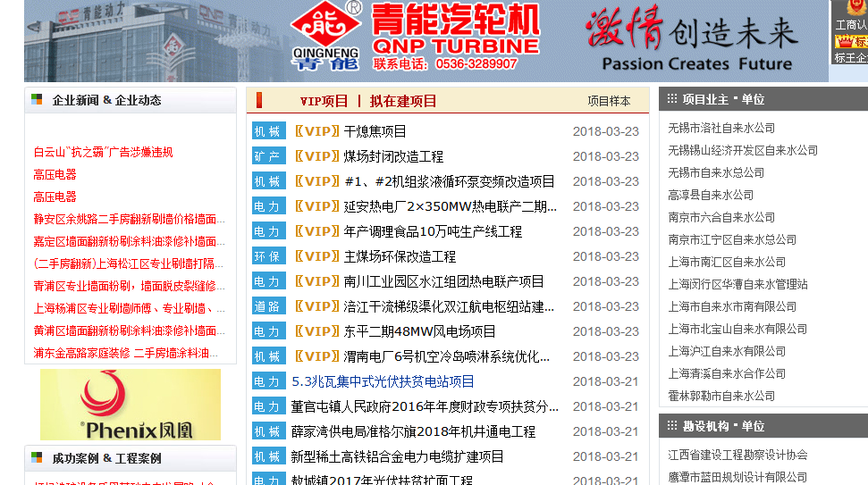Click 电力 tag beside 东平二期48MW风电场

point(268,331)
